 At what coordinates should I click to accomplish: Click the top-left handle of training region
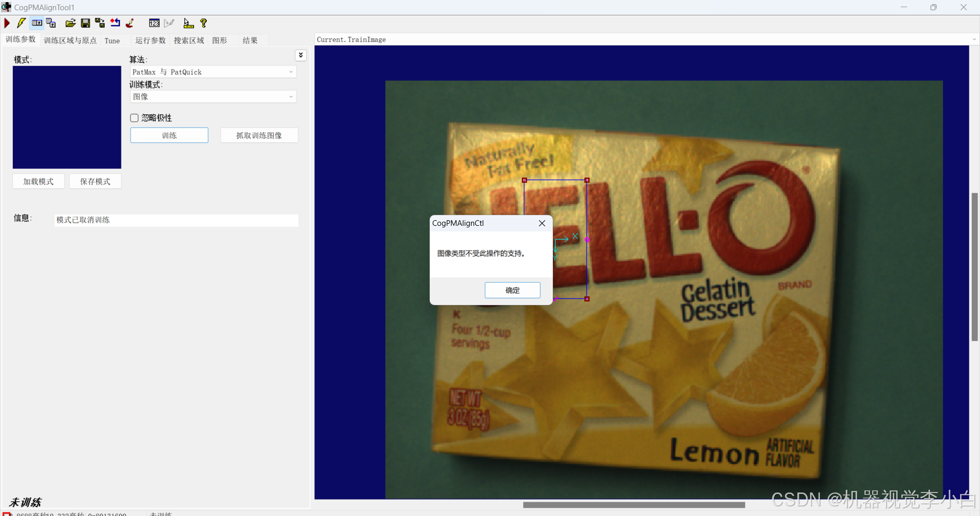[524, 180]
